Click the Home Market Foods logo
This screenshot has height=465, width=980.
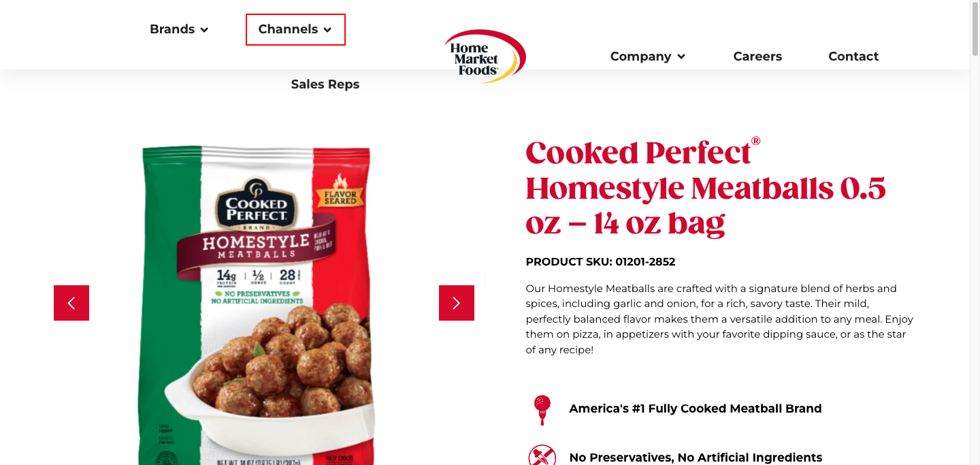tap(485, 57)
